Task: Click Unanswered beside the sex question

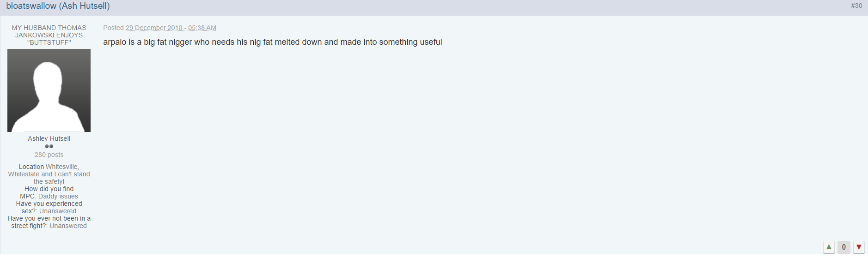Action: point(58,211)
